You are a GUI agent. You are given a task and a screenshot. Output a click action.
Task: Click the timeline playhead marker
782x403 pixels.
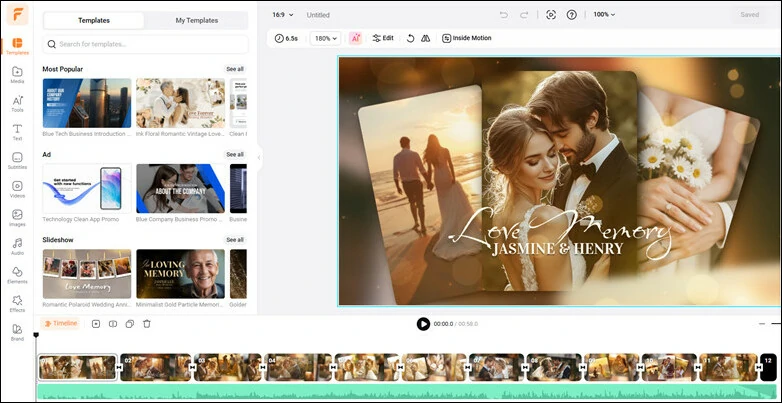tap(36, 335)
